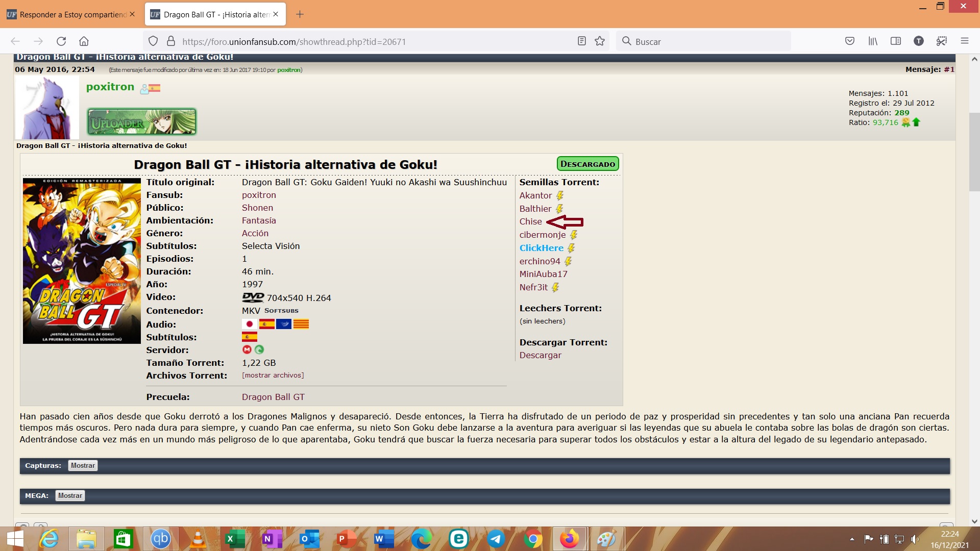Click the MEGA server icon
Viewport: 980px width, 551px height.
pos(247,349)
